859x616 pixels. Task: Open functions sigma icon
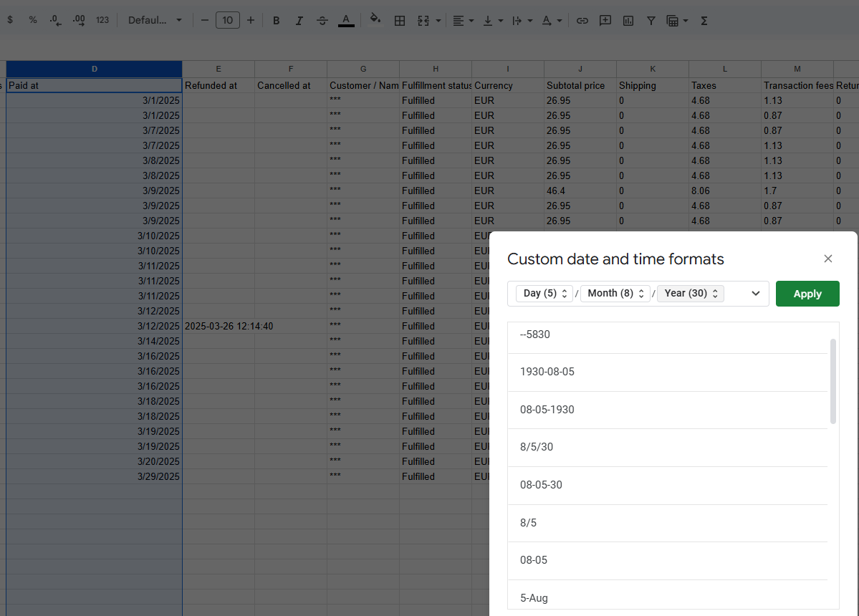[x=704, y=20]
